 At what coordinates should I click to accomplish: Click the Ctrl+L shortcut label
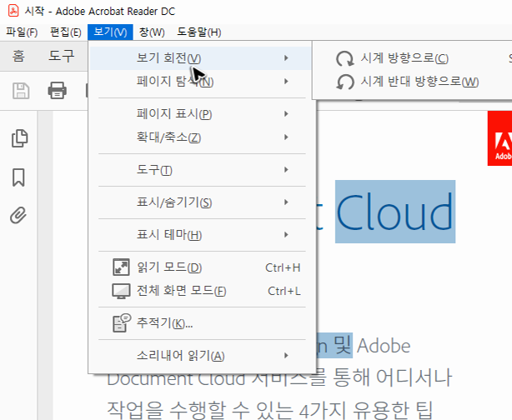click(x=284, y=291)
